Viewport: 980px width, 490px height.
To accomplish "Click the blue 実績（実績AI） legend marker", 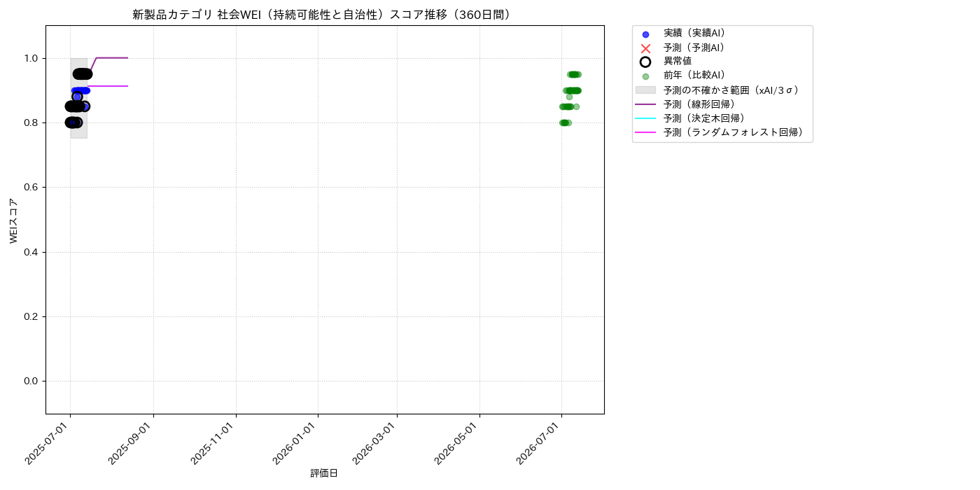I will click(x=645, y=34).
